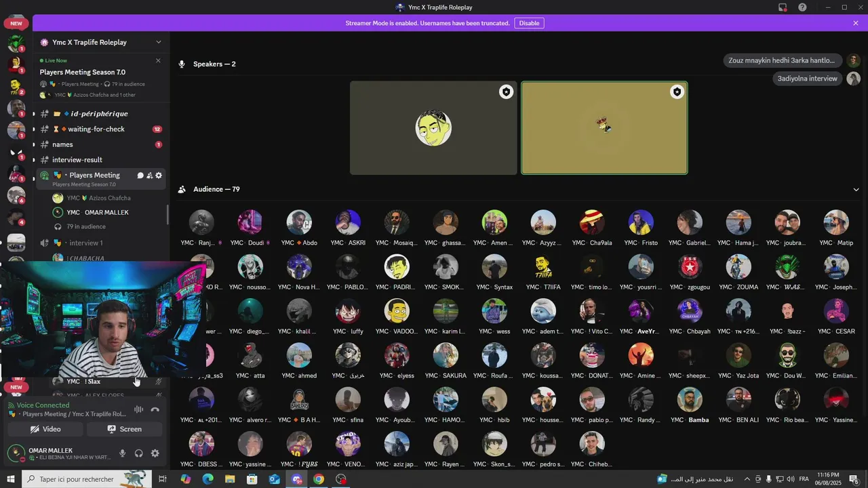Open Outlook from the taskbar
The image size is (868, 488).
click(x=274, y=479)
